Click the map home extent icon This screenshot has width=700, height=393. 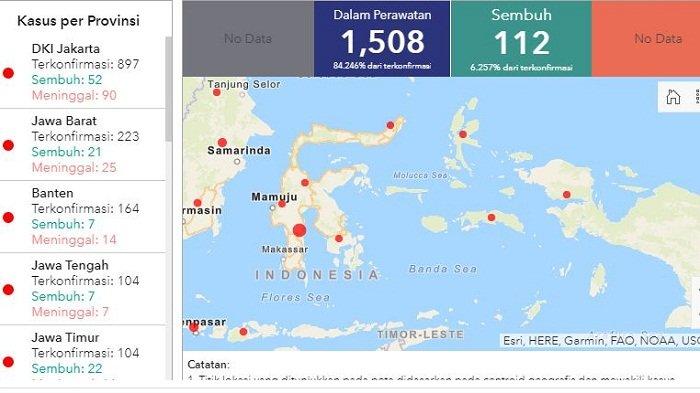[673, 97]
